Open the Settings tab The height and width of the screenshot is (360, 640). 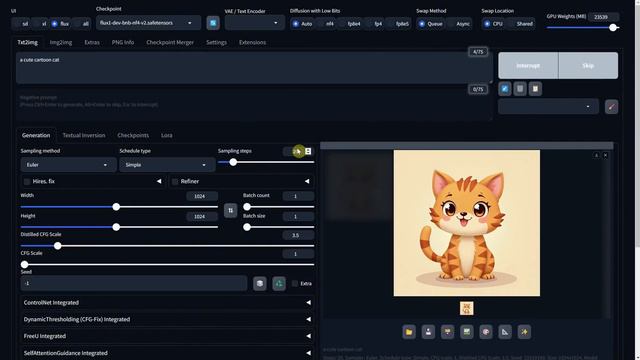point(216,42)
